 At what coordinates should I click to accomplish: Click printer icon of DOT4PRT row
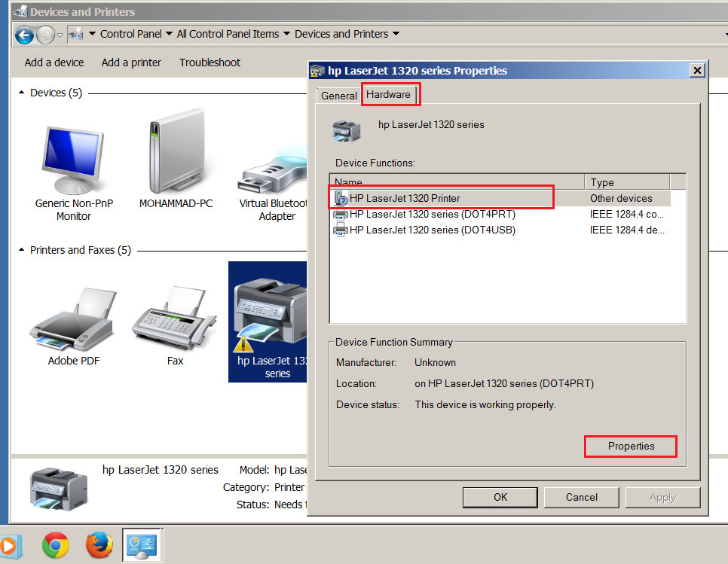341,215
